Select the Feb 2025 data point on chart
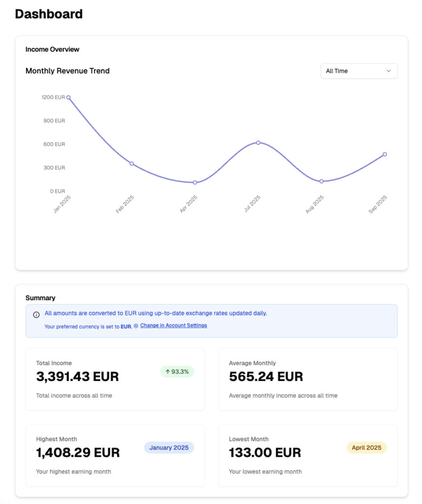Image resolution: width=422 pixels, height=504 pixels. coord(131,163)
